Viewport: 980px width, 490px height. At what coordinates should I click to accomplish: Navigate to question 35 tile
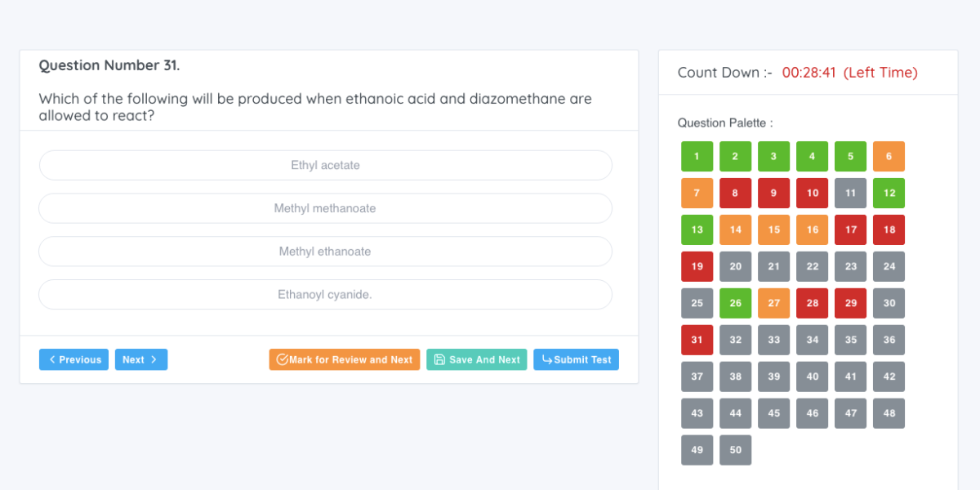click(850, 340)
